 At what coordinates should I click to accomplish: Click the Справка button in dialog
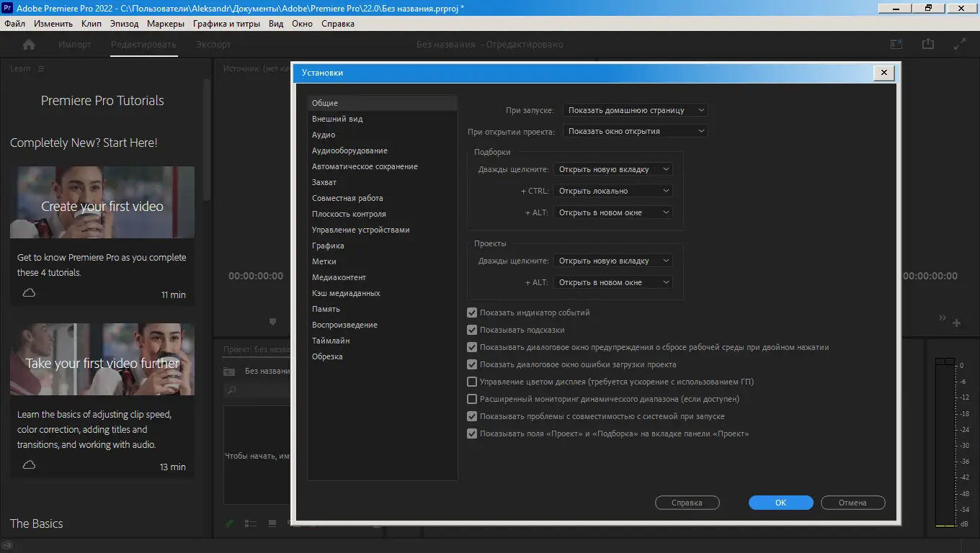(x=687, y=503)
